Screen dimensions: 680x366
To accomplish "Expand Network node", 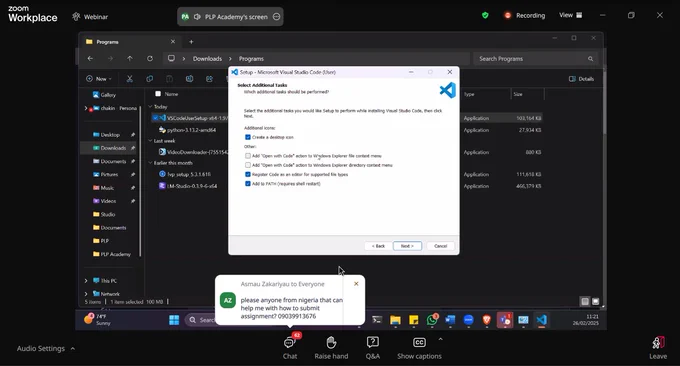I will click(86, 294).
